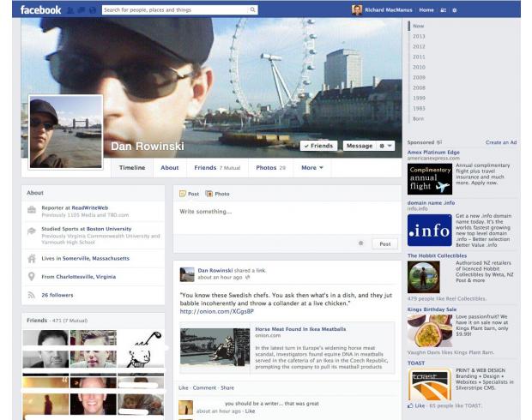Screen dimensions: 532x420
Task: Click the briefcase work icon
Action: click(32, 210)
